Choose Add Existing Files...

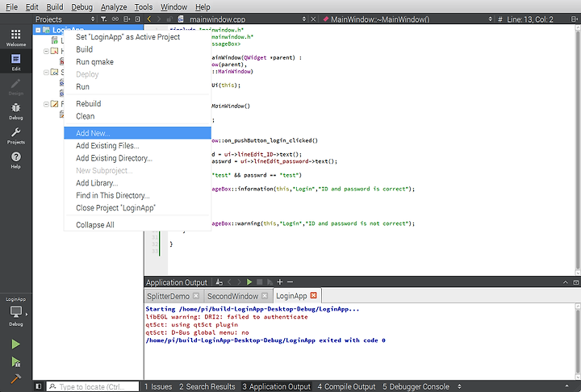coord(137,146)
